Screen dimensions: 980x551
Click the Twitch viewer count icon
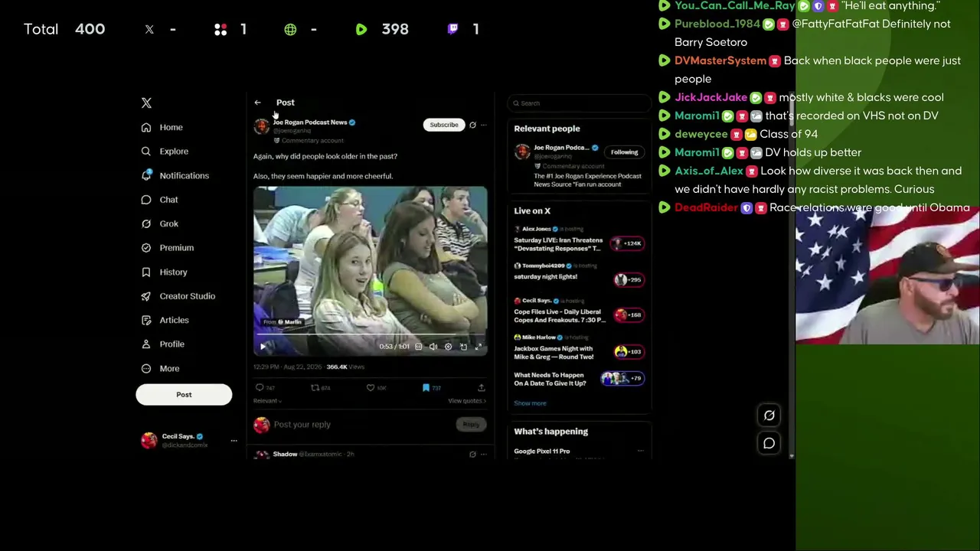point(453,29)
